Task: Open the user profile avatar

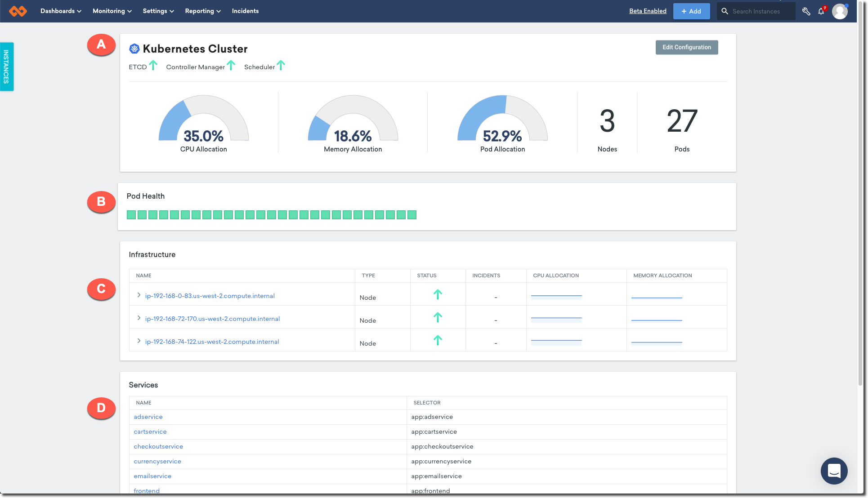Action: point(839,11)
